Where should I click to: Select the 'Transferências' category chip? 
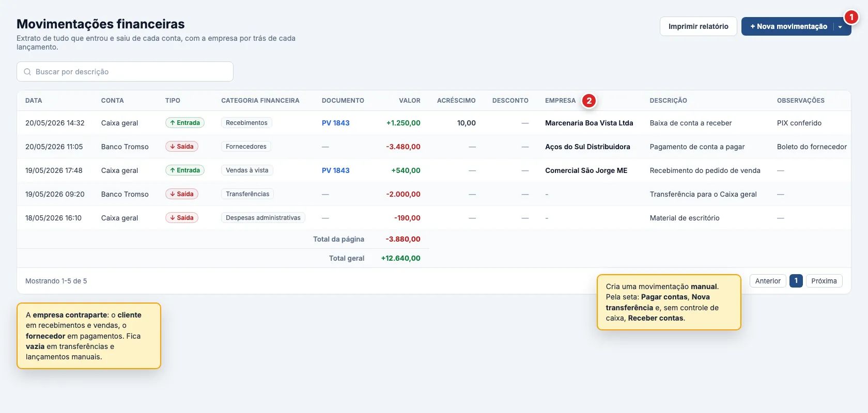(x=247, y=194)
